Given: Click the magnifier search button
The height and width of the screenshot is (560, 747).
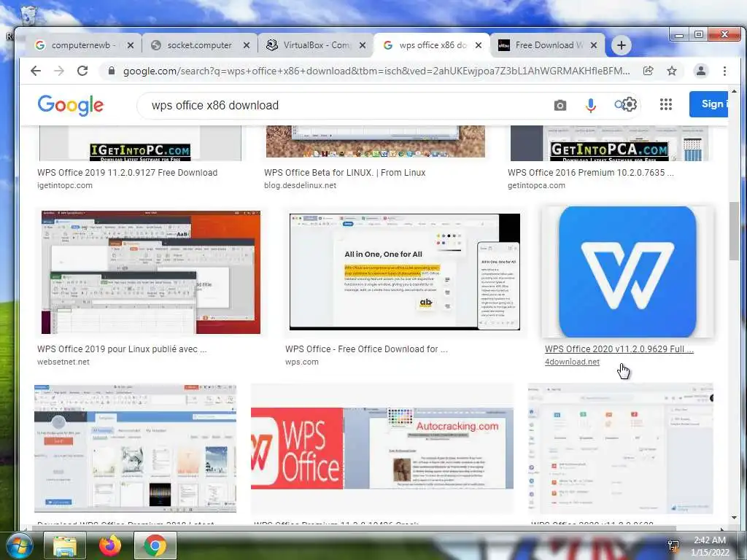Looking at the screenshot, I should point(619,104).
